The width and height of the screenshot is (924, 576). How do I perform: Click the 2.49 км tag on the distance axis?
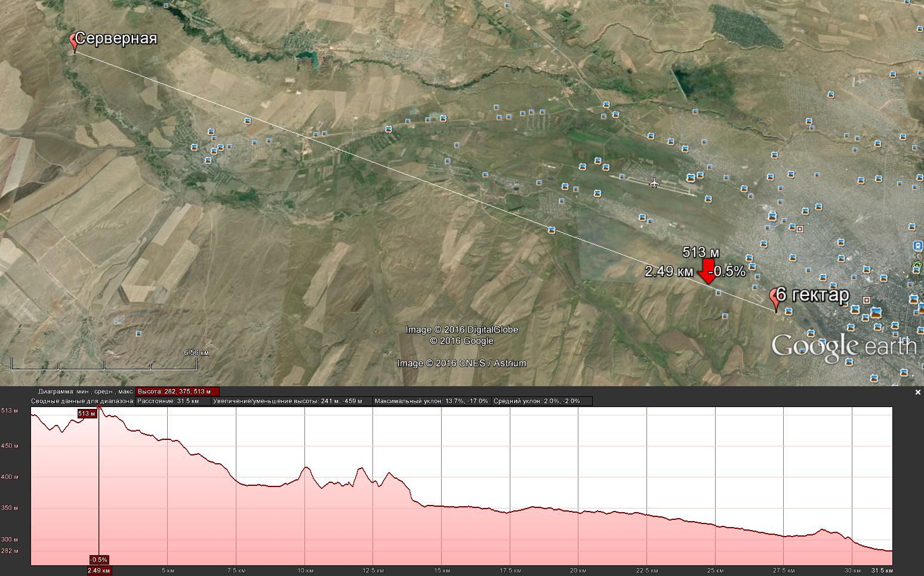pyautogui.click(x=99, y=571)
